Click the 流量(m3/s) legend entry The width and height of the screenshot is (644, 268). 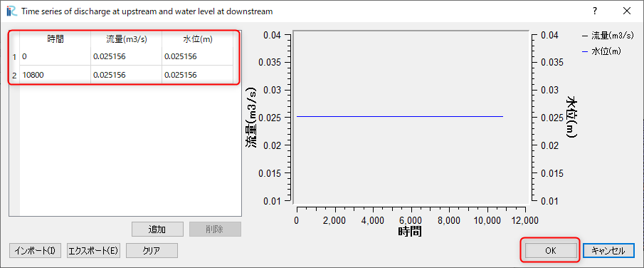pos(608,36)
